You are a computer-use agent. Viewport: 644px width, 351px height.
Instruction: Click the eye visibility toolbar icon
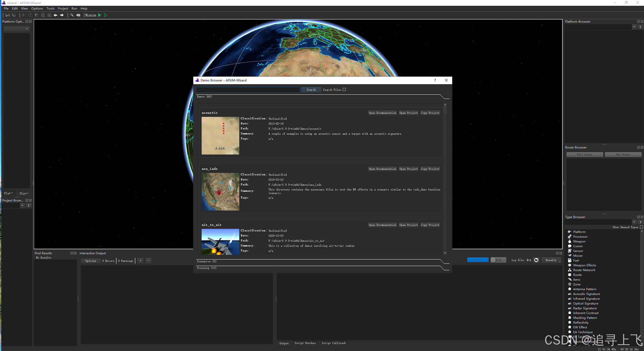click(x=78, y=15)
